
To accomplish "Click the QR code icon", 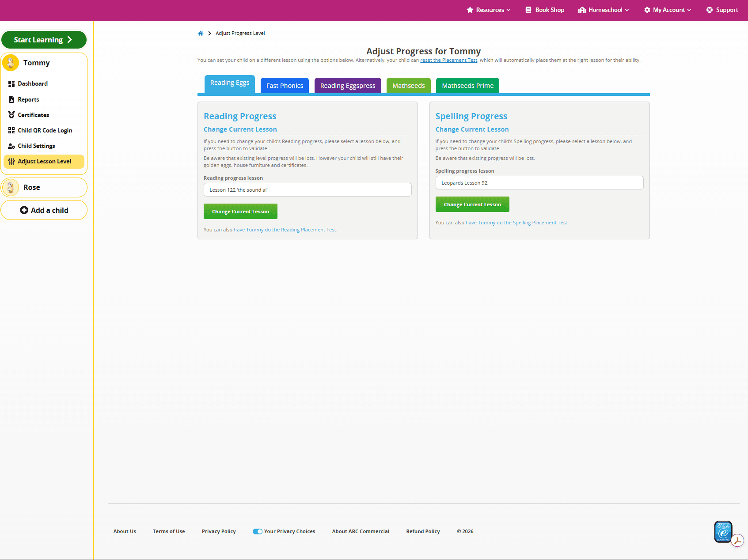I will point(11,130).
